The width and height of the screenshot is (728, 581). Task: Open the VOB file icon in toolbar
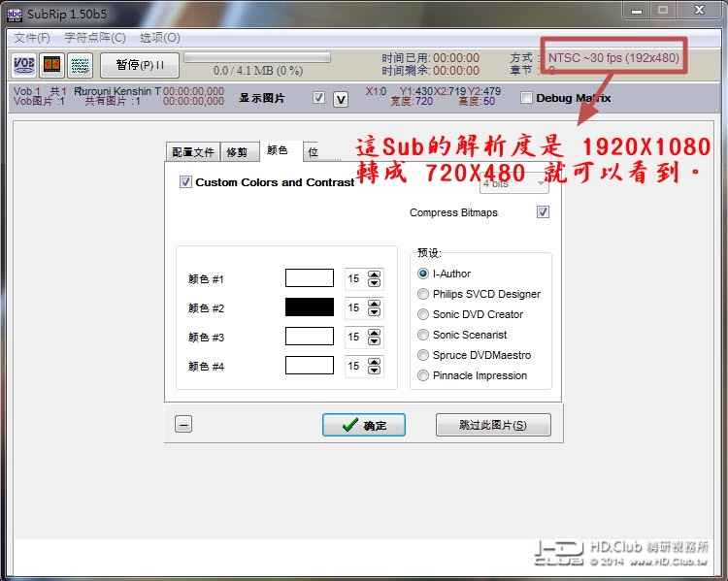[x=23, y=65]
